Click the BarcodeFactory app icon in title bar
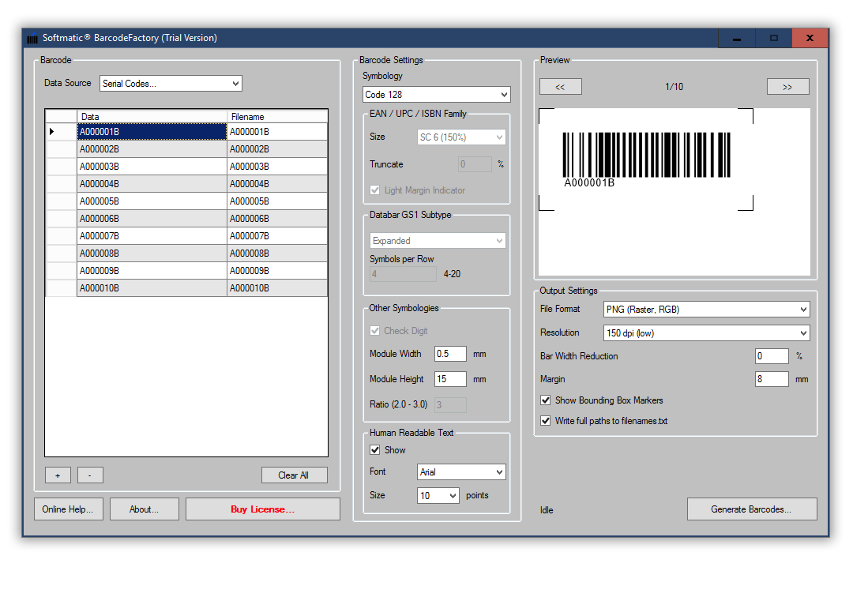Screen dimensions: 853x616 (x=32, y=38)
